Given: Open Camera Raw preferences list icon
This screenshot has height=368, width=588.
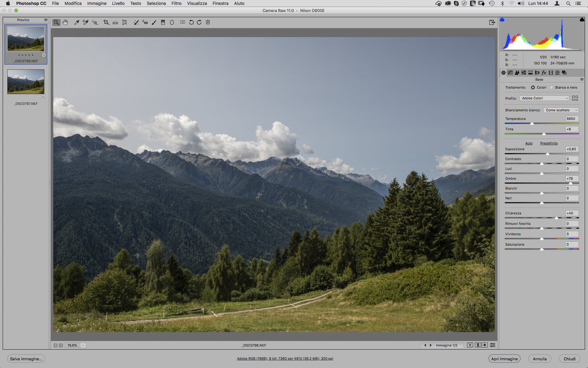Looking at the screenshot, I should pos(183,22).
